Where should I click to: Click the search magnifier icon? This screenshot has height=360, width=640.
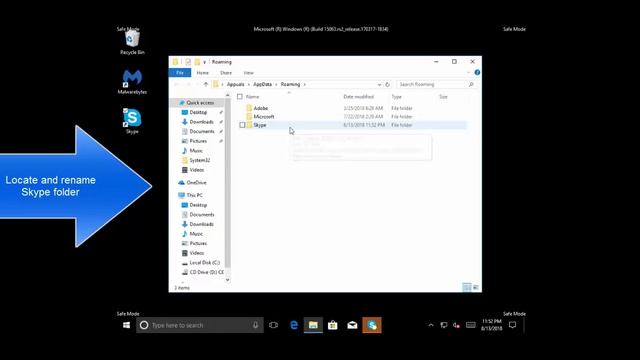471,84
